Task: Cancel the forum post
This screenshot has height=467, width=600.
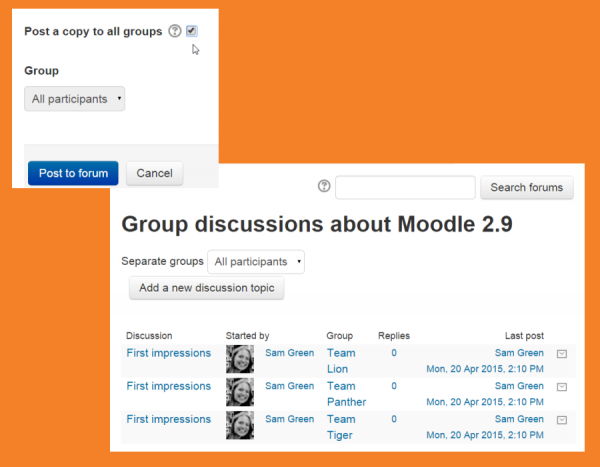Action: point(154,173)
